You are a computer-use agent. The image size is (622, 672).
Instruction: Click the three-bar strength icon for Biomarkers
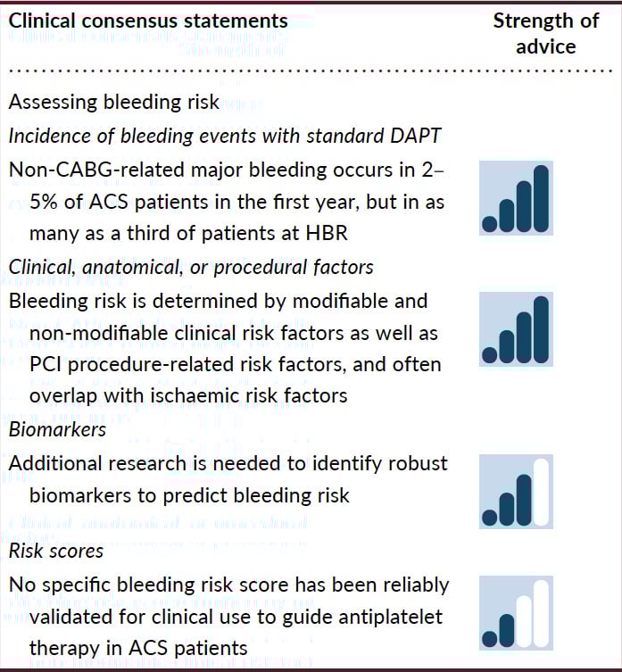point(516,490)
